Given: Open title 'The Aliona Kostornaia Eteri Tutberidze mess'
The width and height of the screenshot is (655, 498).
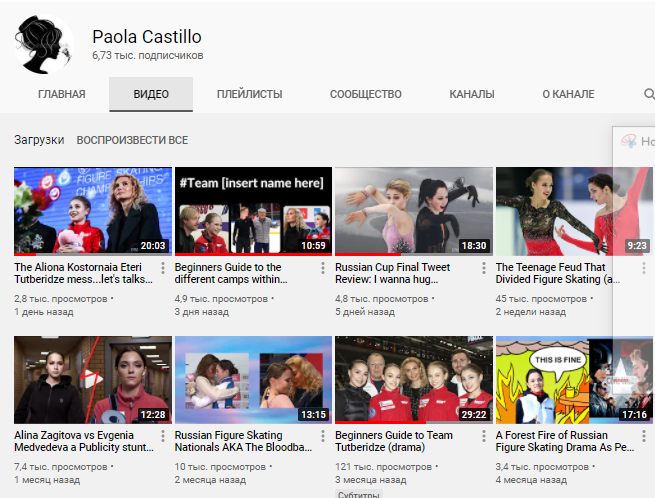Looking at the screenshot, I should pyautogui.click(x=83, y=273).
